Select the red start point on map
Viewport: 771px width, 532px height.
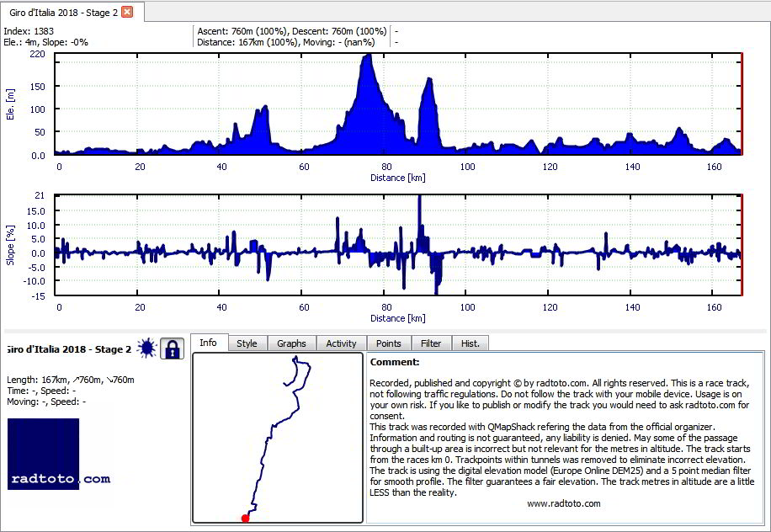[x=245, y=519]
